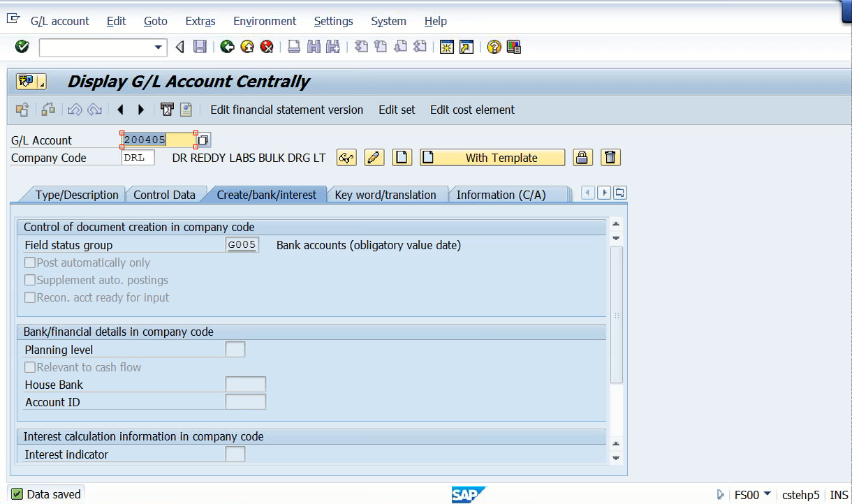Viewport: 852px width, 504px height.
Task: Open the System menu
Action: 388,21
